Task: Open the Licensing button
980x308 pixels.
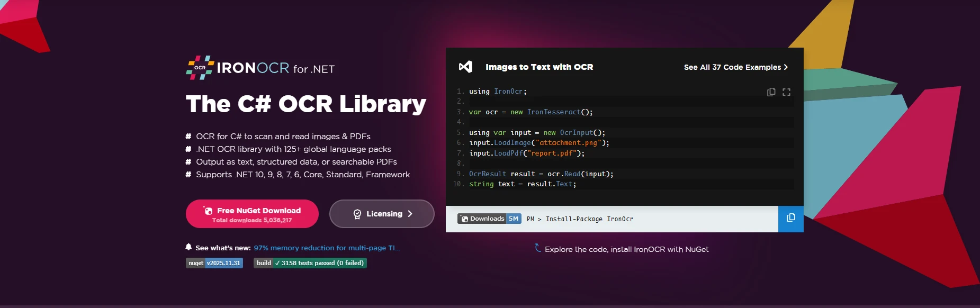Action: click(382, 214)
